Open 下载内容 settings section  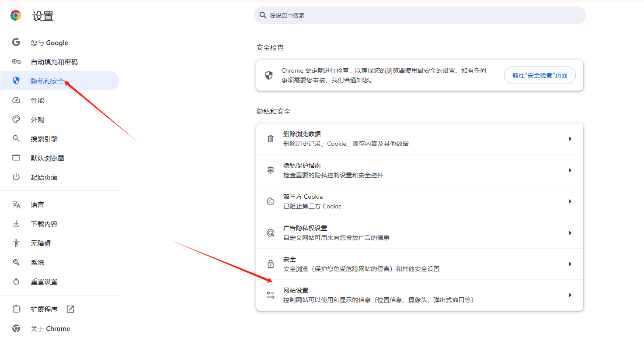[x=59, y=224]
